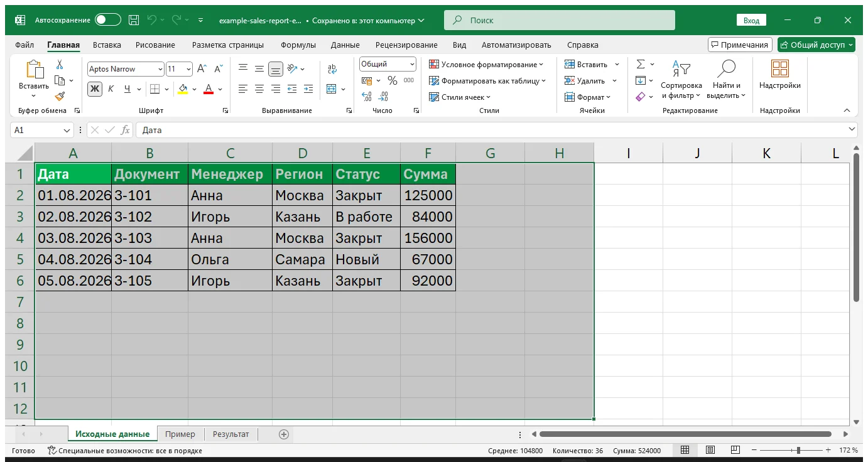
Task: Click the decrease decimal places icon
Action: 383,97
